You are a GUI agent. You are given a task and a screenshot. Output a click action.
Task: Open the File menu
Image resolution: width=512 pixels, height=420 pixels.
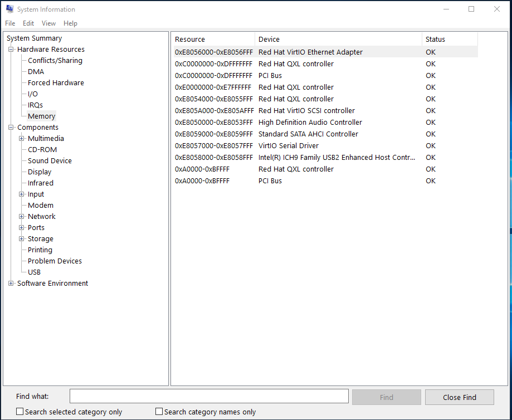pos(10,23)
